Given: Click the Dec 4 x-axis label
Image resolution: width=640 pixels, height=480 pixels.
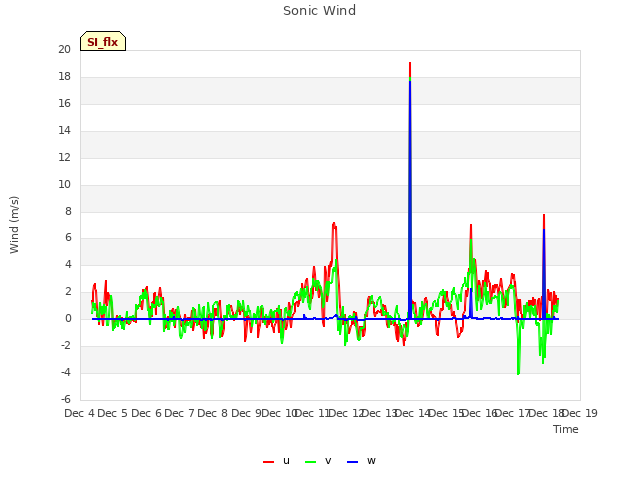Looking at the screenshot, I should [x=80, y=413].
